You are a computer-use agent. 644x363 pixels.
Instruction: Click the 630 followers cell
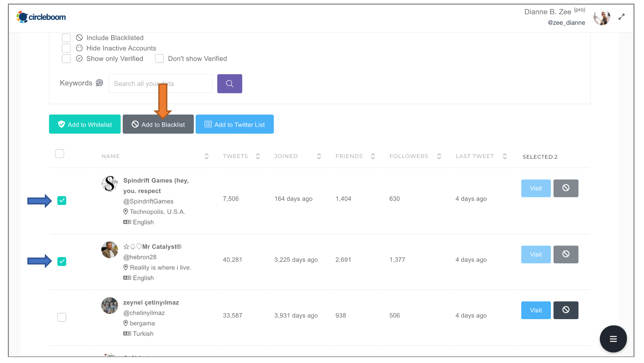395,199
